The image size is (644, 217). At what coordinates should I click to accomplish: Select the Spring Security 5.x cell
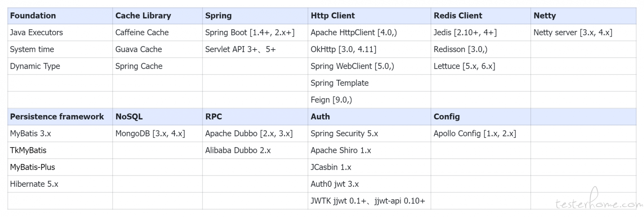[369, 133]
